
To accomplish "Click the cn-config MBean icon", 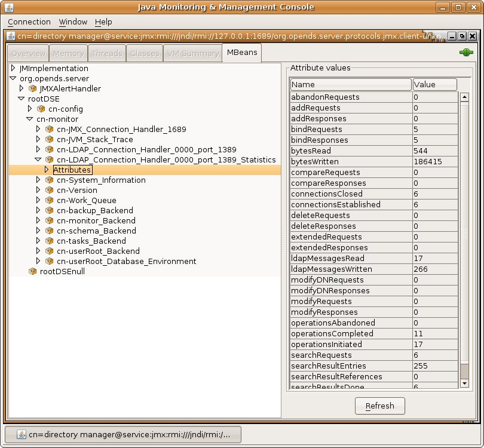I will [41, 109].
